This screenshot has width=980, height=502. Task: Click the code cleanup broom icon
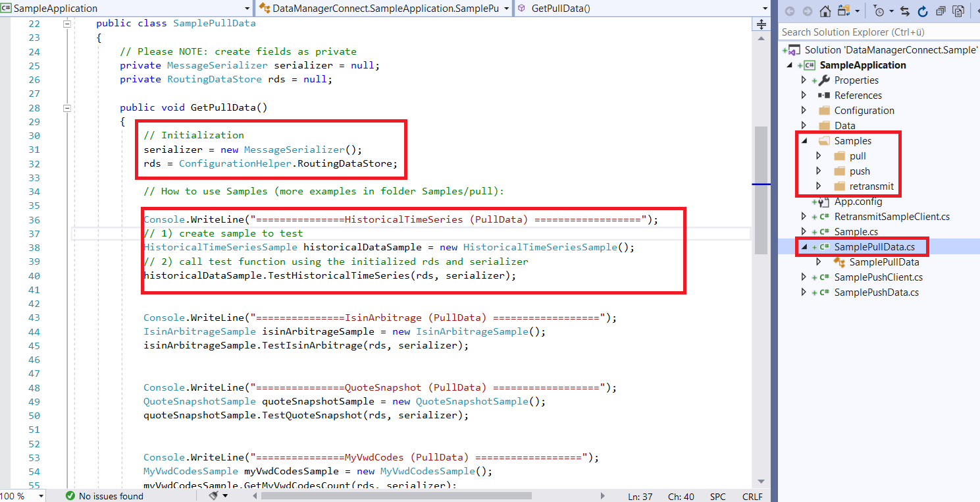click(x=213, y=495)
